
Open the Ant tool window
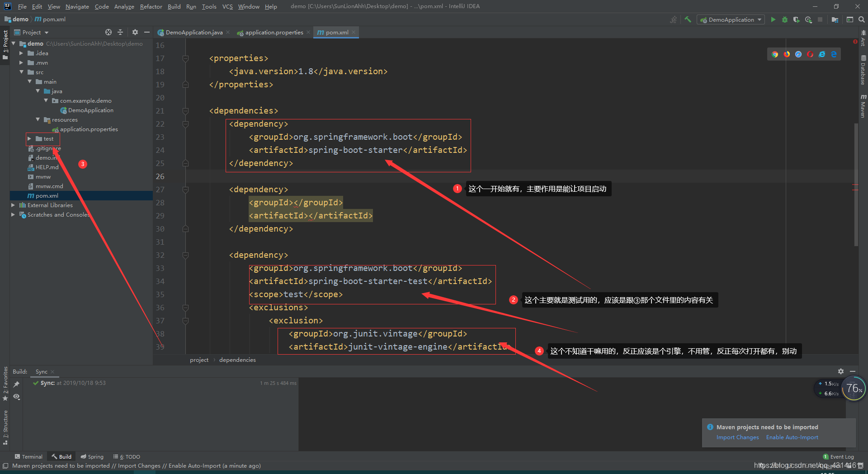[x=863, y=38]
